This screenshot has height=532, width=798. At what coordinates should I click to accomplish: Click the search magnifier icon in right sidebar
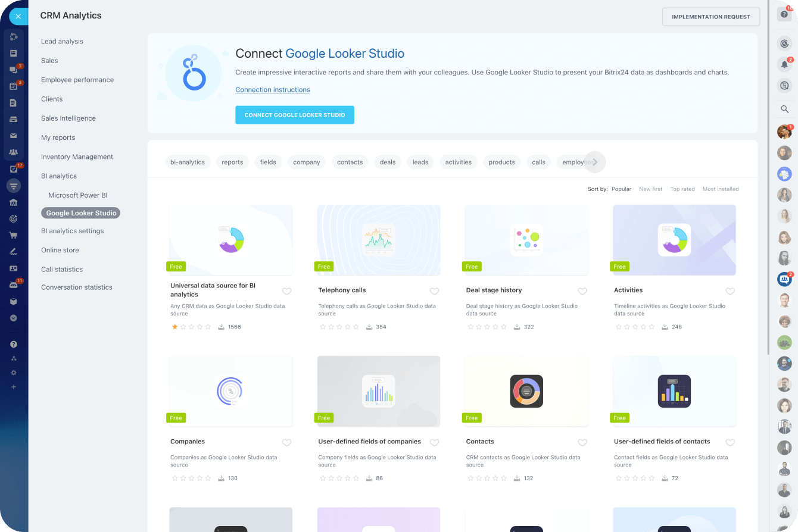point(784,109)
